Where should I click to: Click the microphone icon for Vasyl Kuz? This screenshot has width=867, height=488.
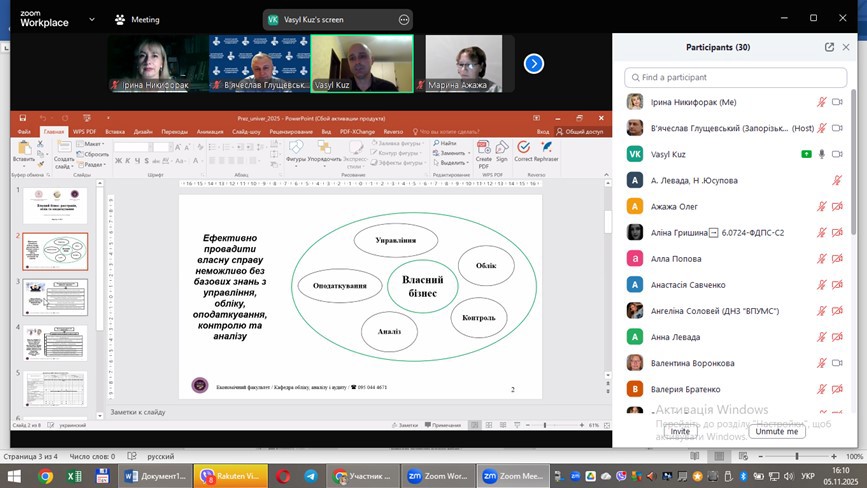(822, 154)
